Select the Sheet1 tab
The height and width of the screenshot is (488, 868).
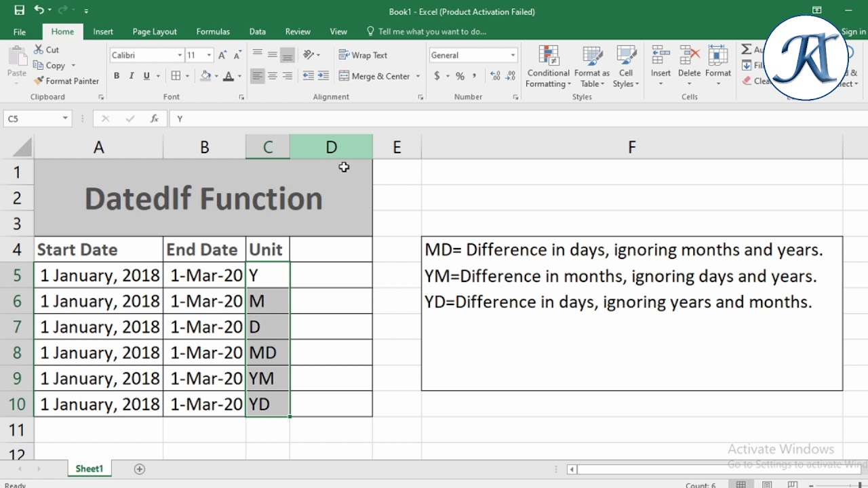click(x=89, y=469)
